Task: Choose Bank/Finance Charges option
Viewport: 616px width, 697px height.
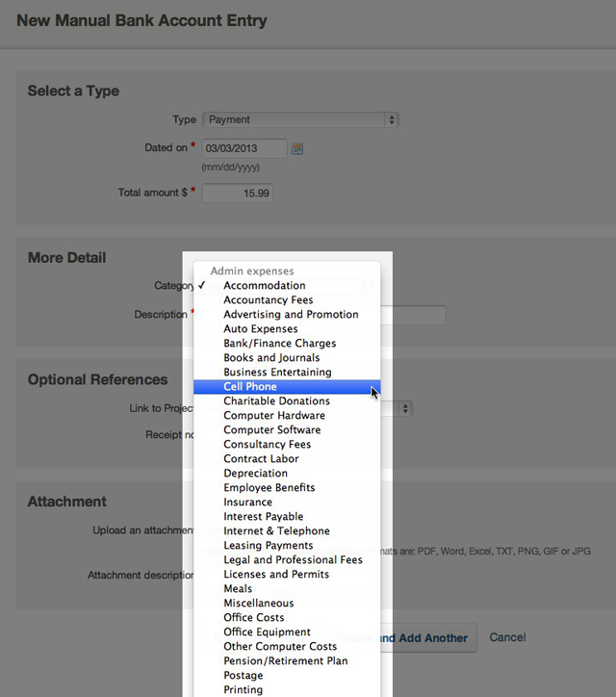Action: coord(279,344)
